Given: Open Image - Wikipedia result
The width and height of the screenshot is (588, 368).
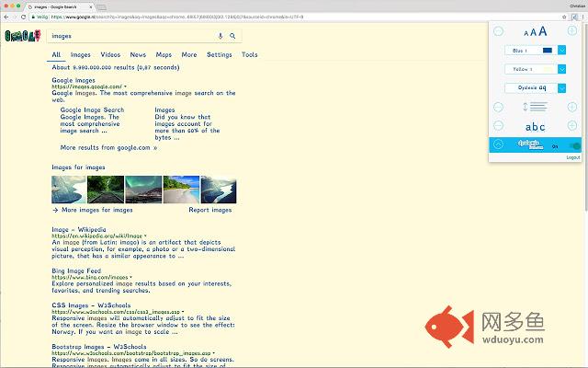Looking at the screenshot, I should (x=79, y=229).
